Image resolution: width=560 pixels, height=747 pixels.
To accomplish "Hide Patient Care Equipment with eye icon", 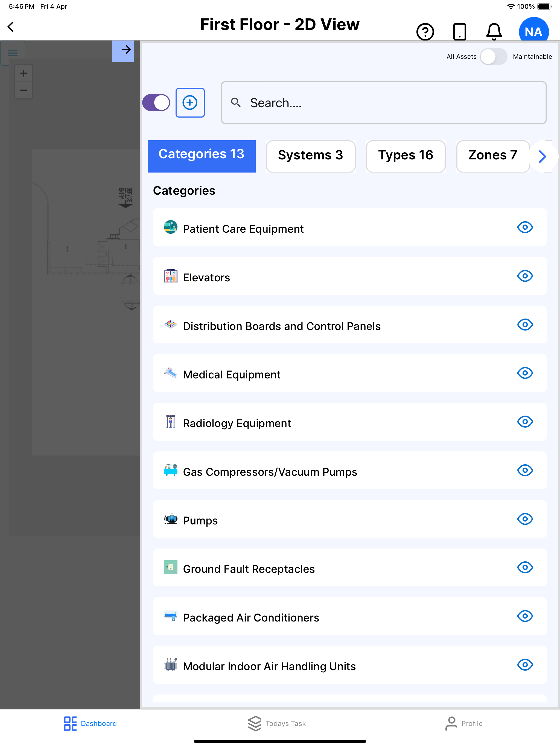I will point(525,227).
